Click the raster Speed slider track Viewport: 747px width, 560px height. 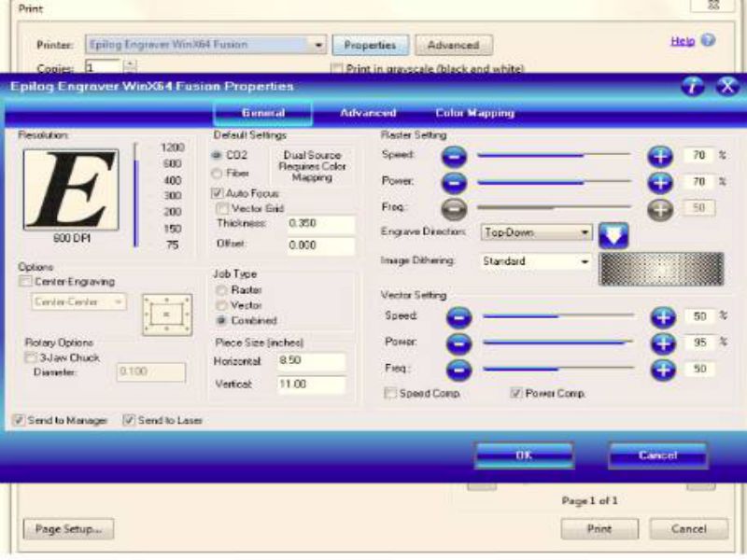click(554, 155)
